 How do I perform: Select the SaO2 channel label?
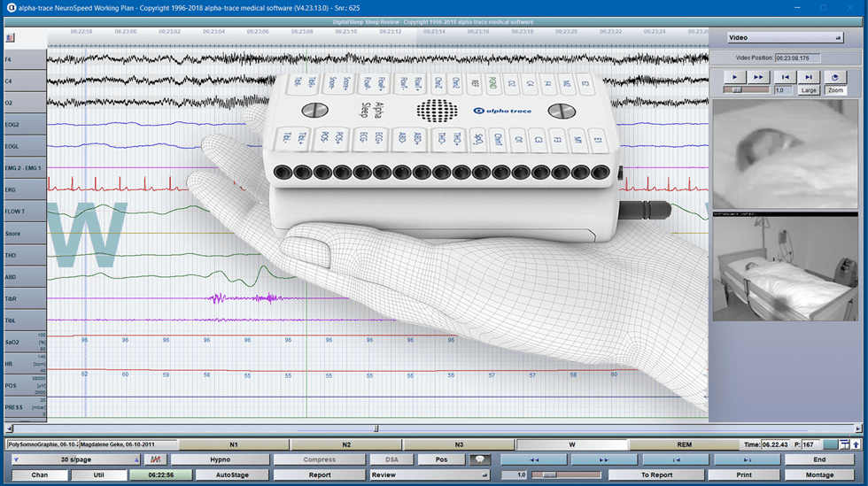point(25,342)
